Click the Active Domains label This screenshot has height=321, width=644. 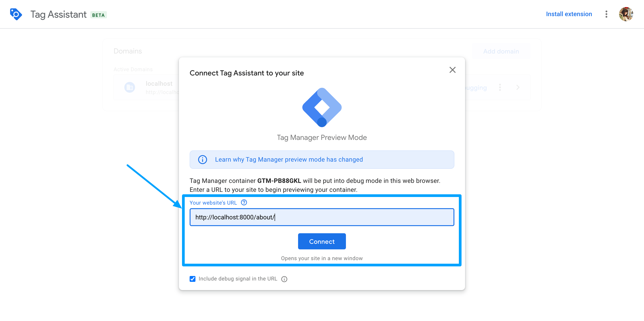133,69
